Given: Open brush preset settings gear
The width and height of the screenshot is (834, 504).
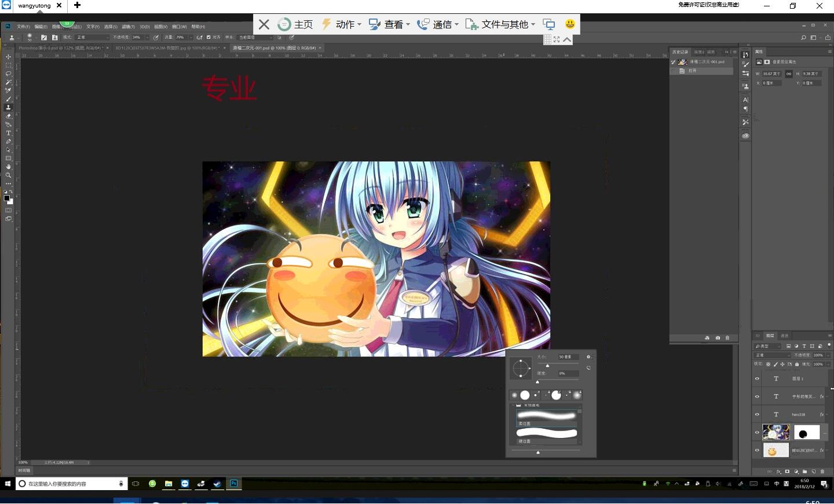Looking at the screenshot, I should pyautogui.click(x=588, y=357).
